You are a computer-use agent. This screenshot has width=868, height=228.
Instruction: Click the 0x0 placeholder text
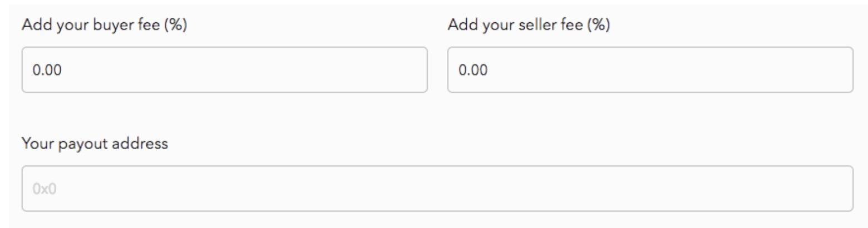[45, 189]
